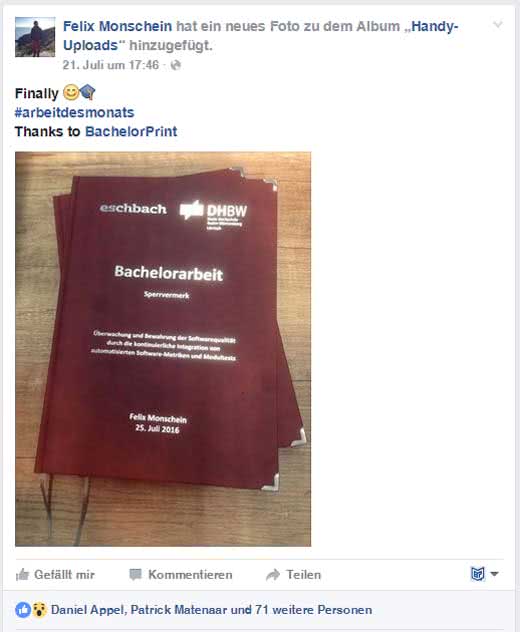Click the post timestamp 21. Juli
520x632 pixels.
tap(111, 65)
